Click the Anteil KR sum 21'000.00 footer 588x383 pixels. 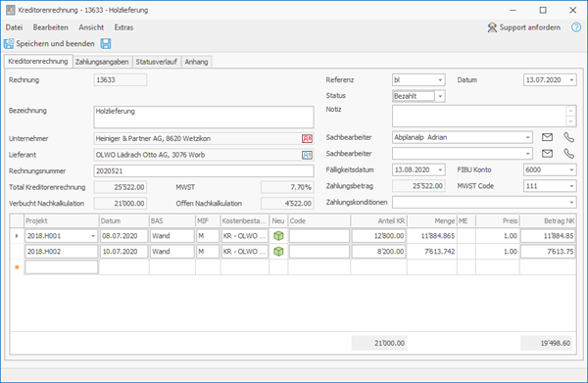click(x=378, y=343)
